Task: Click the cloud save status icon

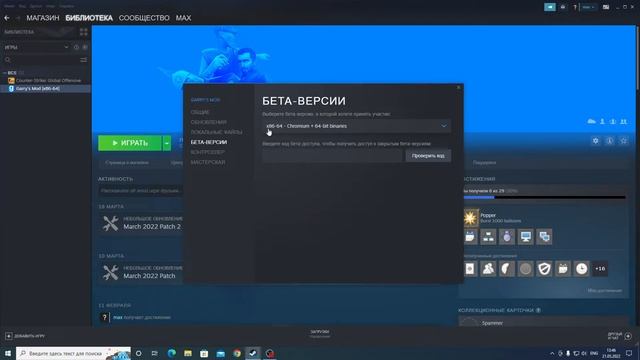Action: [x=591, y=121]
